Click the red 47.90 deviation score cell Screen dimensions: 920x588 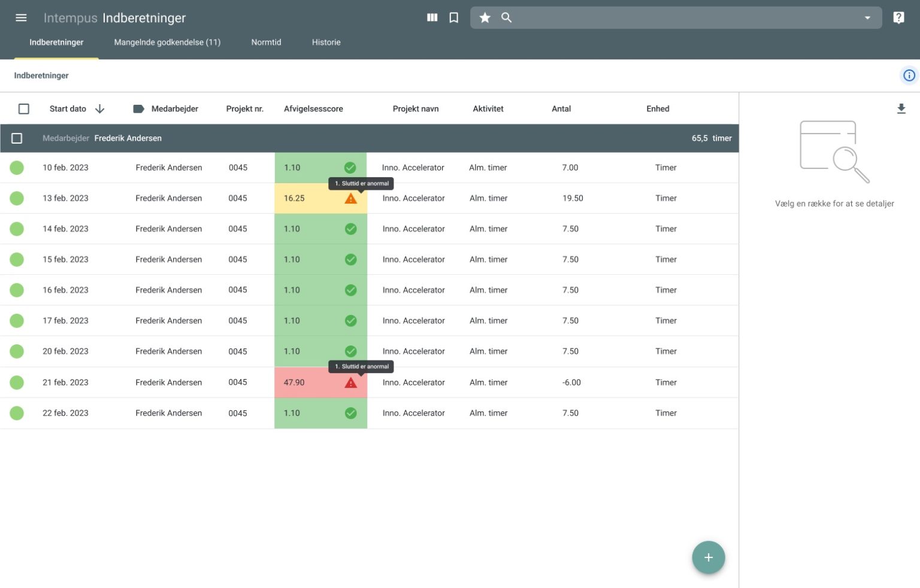pos(320,383)
